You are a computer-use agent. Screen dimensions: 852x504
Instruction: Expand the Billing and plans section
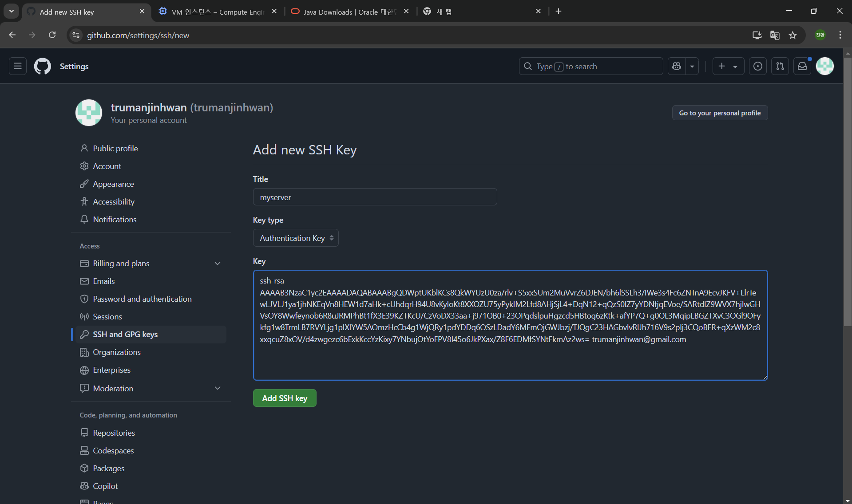[218, 264]
